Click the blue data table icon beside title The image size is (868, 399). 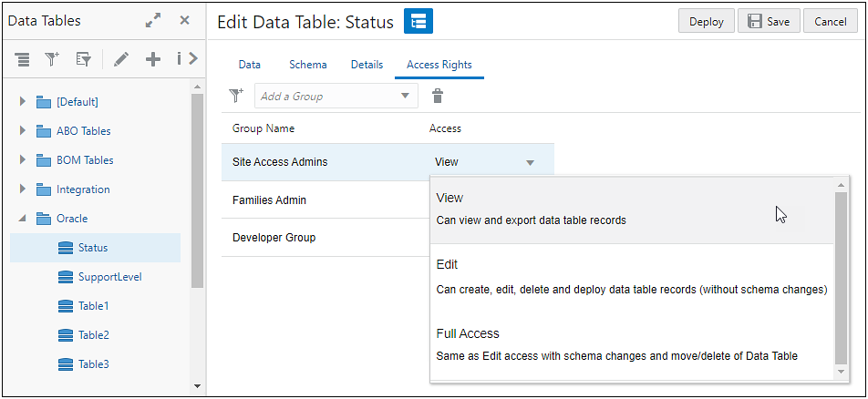pyautogui.click(x=418, y=22)
